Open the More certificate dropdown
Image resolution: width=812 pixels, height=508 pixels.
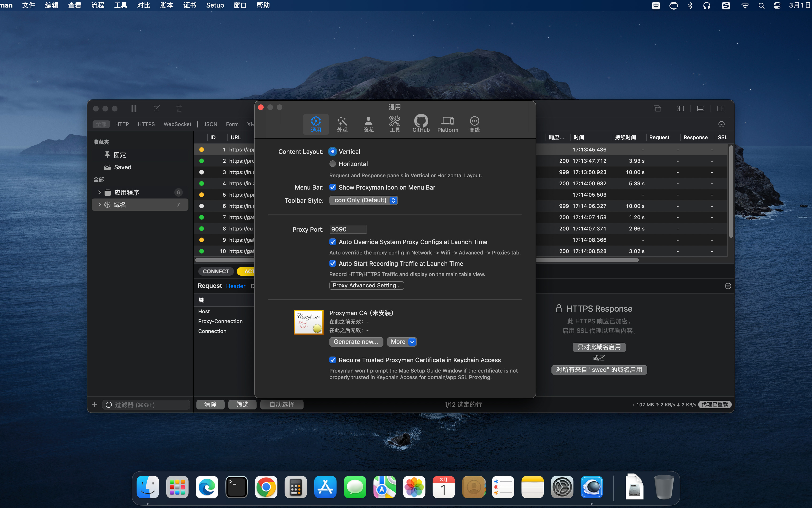coord(402,342)
